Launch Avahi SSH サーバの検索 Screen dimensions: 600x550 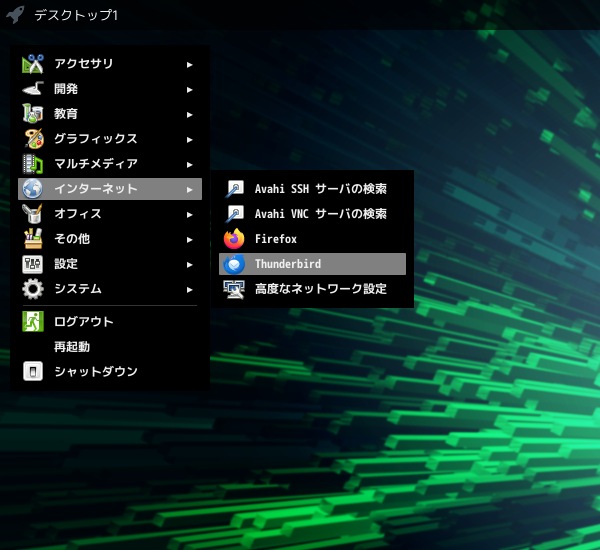click(312, 189)
